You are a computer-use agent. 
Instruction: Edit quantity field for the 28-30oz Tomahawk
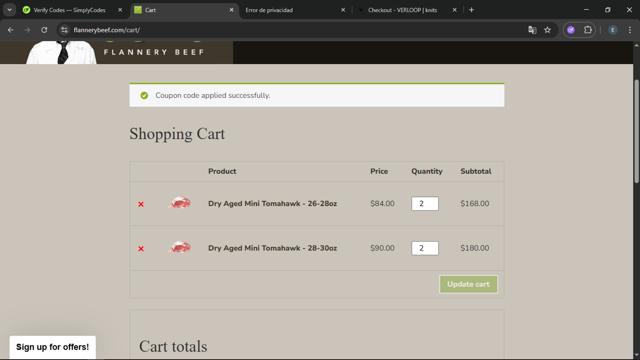(x=425, y=248)
